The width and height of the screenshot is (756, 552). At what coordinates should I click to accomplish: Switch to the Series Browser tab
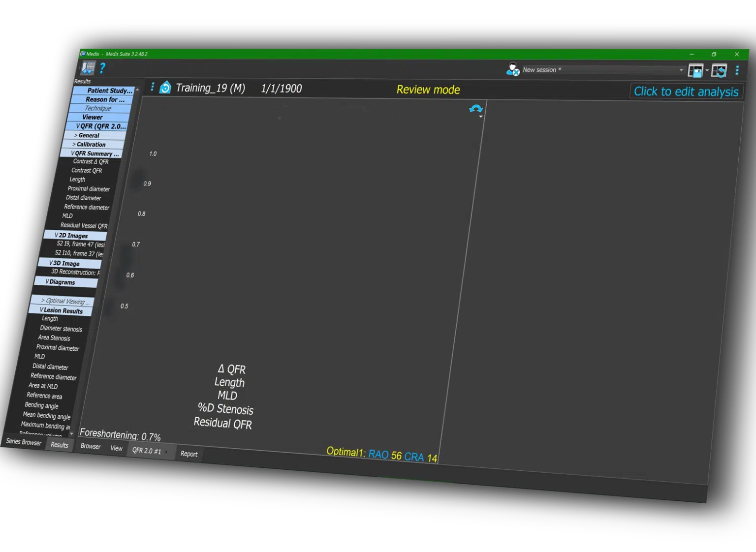click(x=24, y=442)
